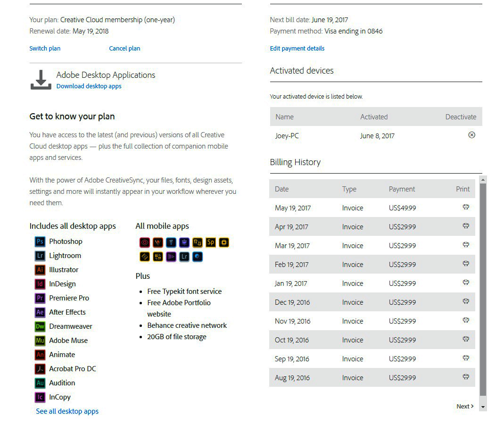Screen dimensions: 504x425
Task: Click the Photoshop label in desktop apps list
Action: (x=66, y=242)
